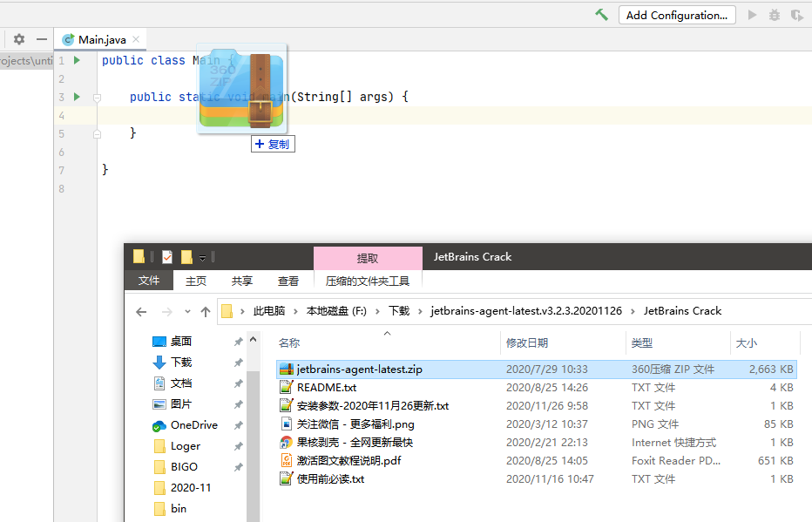The image size is (812, 522).
Task: Go forward in Explorer navigation
Action: tap(166, 311)
